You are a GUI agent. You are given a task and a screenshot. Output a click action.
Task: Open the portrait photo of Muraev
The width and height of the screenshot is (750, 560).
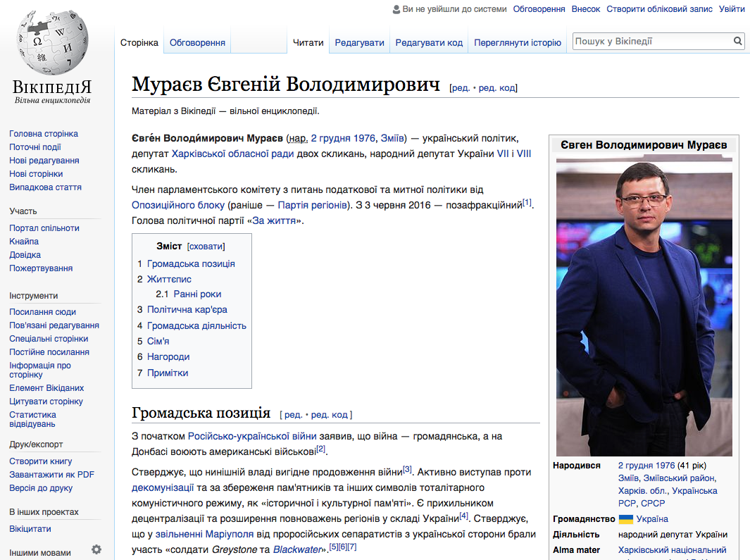tap(644, 306)
